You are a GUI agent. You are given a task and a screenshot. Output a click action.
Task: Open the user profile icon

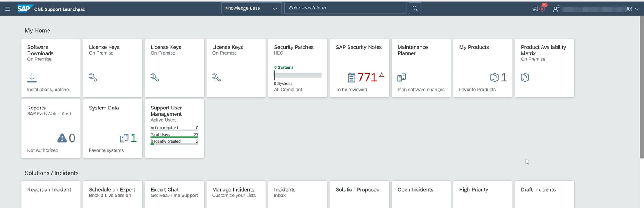click(556, 9)
